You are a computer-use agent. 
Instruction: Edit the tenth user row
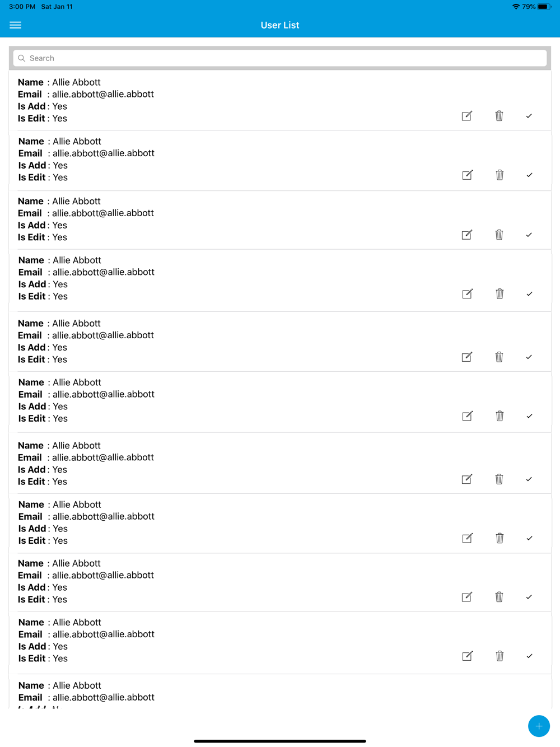(x=468, y=656)
